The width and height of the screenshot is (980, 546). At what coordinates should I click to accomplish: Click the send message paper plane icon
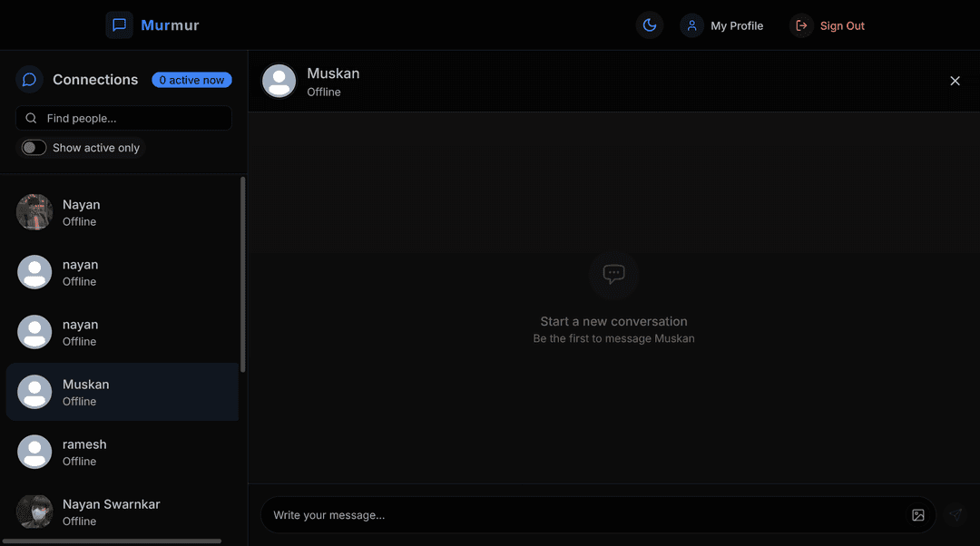tap(955, 514)
